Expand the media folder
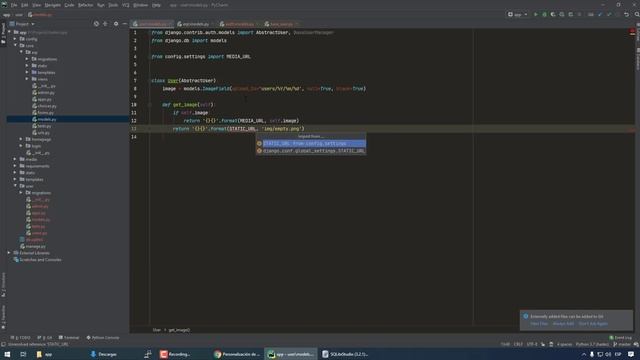Screen dimensions: 640x360 click(15, 159)
